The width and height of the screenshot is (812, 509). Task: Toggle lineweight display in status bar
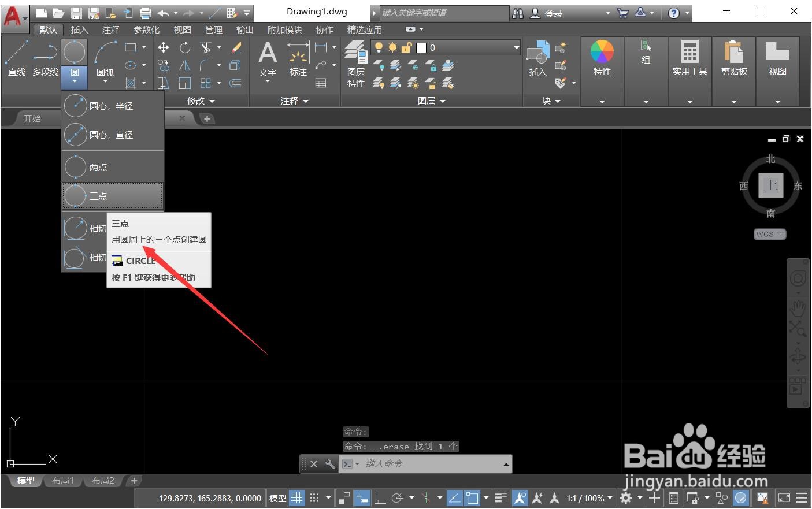[x=501, y=497]
